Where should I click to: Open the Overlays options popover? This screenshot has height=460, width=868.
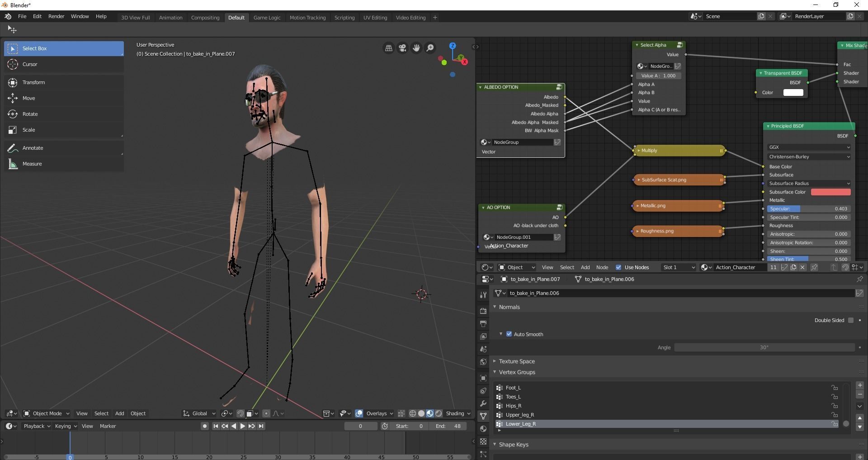coord(379,413)
